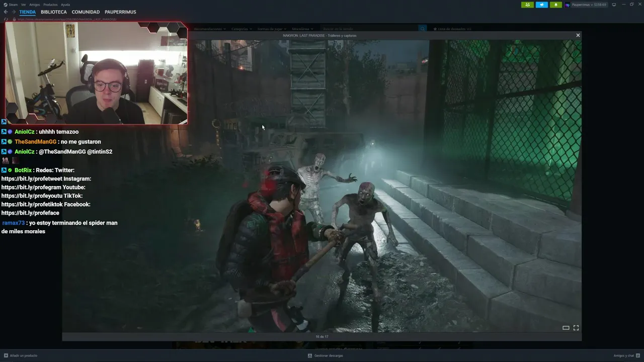Viewport: 644px width, 362px height.
Task: Click the webcam overlay video
Action: pyautogui.click(x=96, y=73)
